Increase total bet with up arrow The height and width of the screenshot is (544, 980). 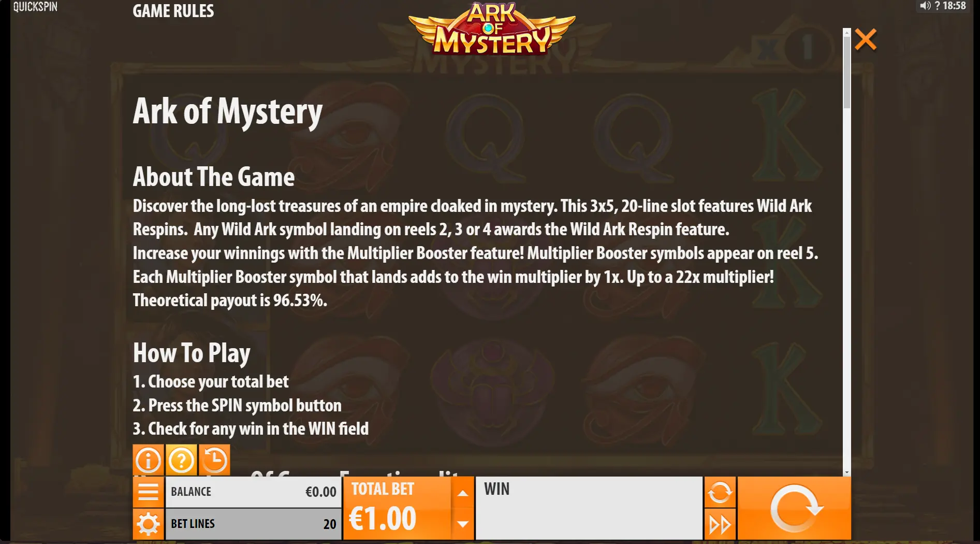[463, 493]
